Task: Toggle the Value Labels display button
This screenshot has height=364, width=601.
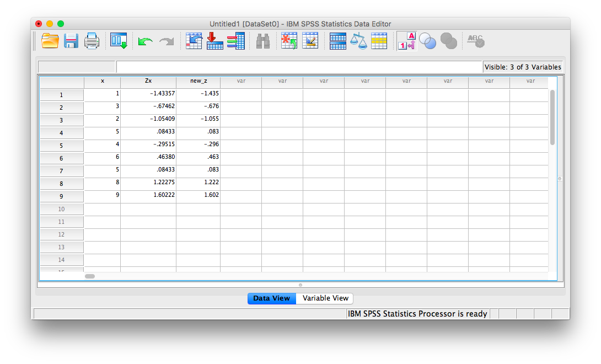Action: pos(406,41)
